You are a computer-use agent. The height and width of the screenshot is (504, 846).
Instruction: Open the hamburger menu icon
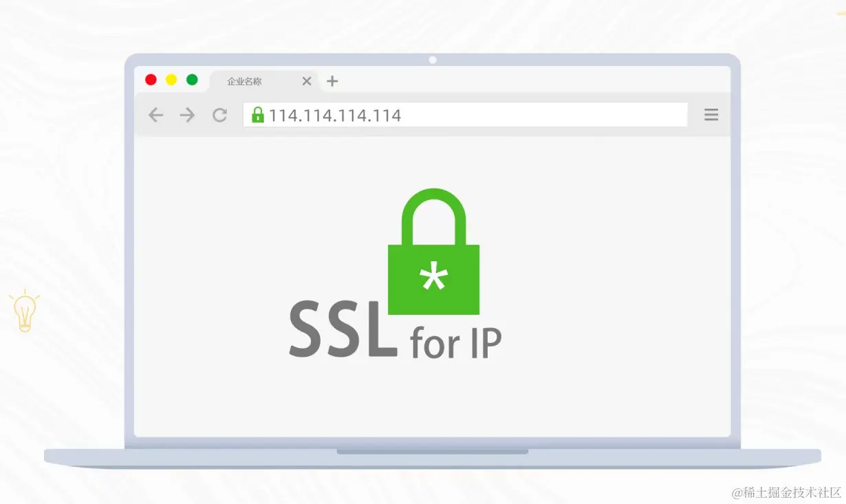pos(711,115)
